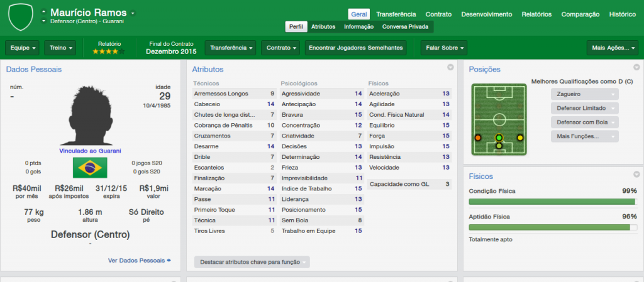Select the orange left-back position dot
This screenshot has height=282, width=644.
click(478, 137)
